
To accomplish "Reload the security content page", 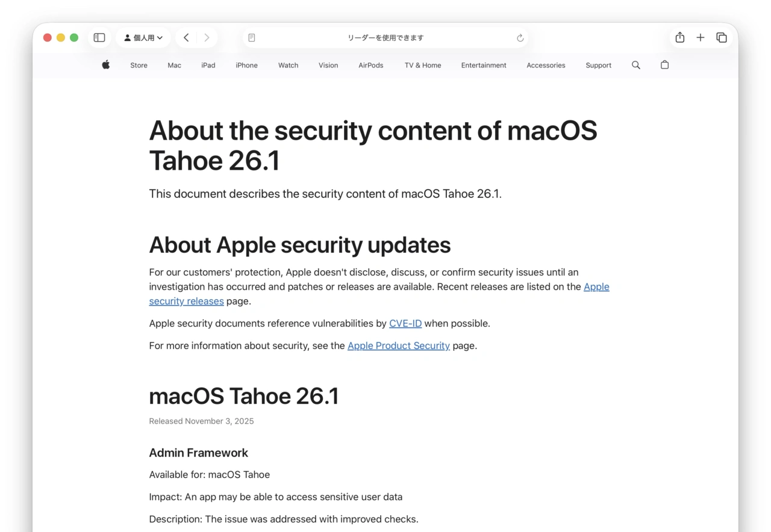I will 520,37.
